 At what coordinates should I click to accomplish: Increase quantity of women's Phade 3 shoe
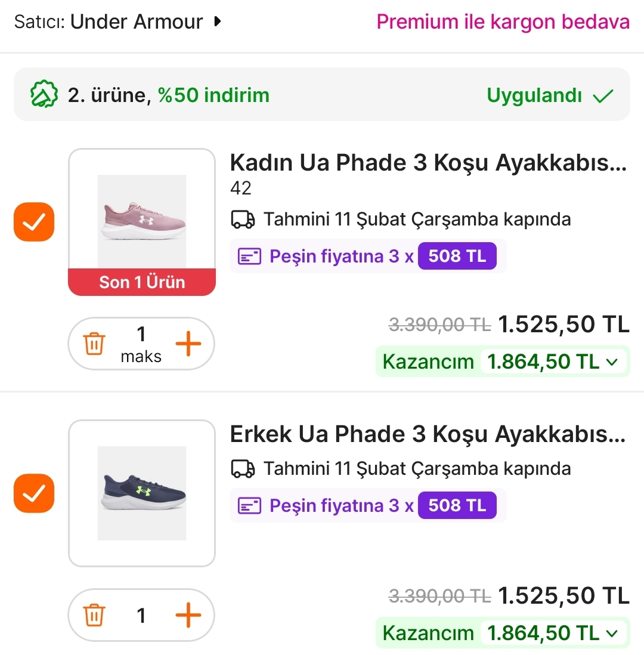[x=188, y=344]
